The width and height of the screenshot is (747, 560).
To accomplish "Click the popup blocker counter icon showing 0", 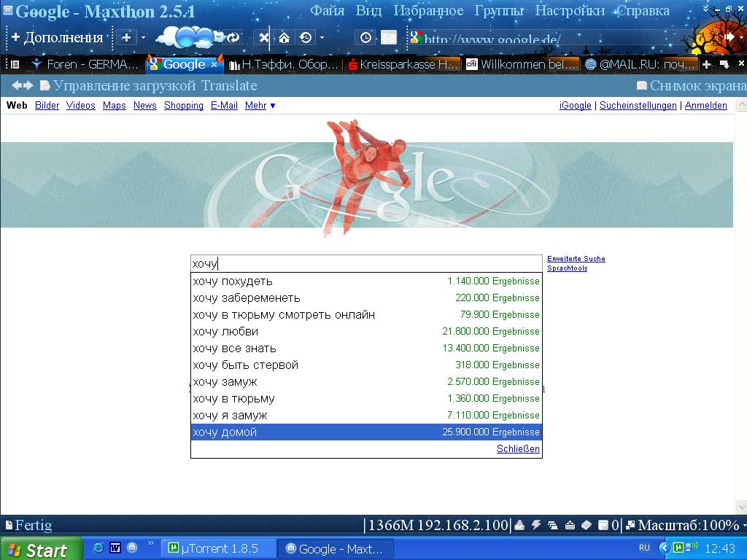I will coord(608,525).
